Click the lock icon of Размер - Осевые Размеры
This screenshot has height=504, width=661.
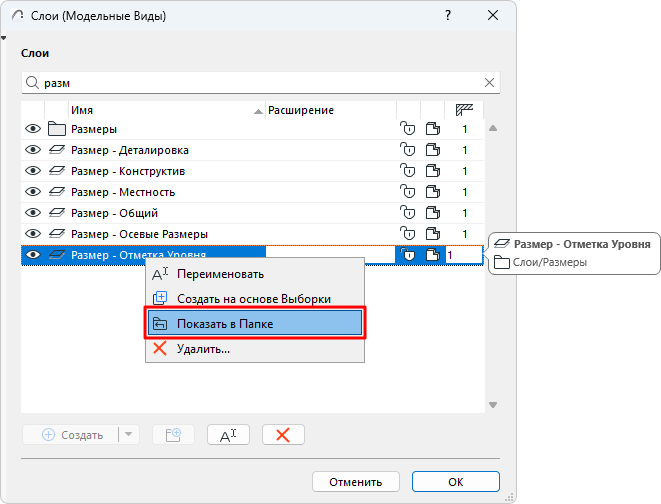407,234
